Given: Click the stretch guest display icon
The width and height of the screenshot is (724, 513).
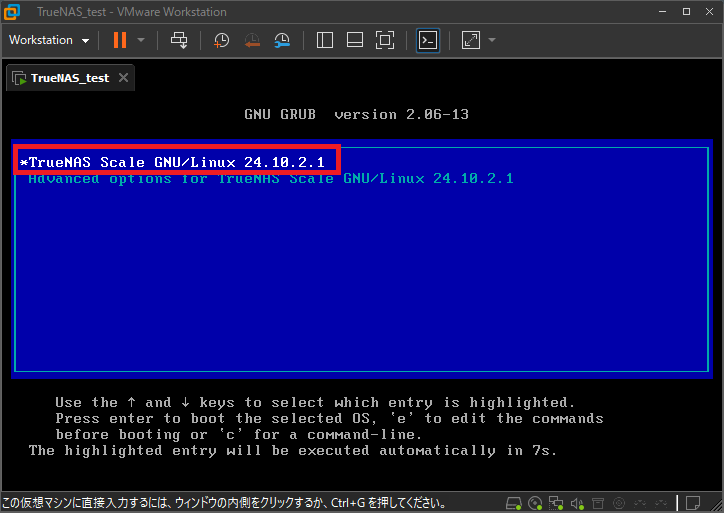Looking at the screenshot, I should 471,40.
